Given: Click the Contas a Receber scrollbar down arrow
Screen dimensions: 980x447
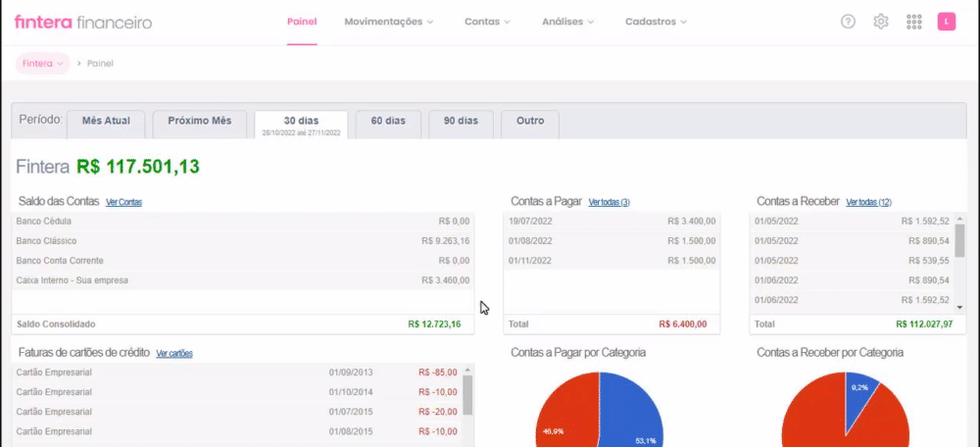Looking at the screenshot, I should click(960, 307).
